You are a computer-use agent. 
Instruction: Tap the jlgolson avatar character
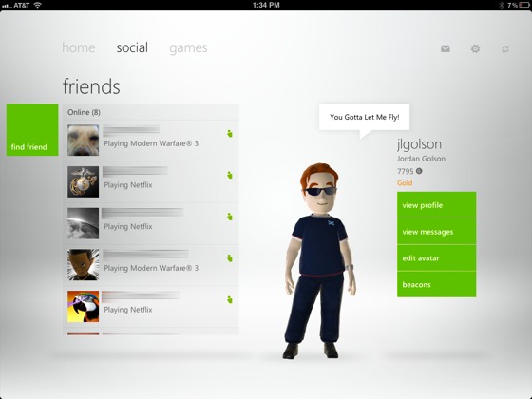319,261
